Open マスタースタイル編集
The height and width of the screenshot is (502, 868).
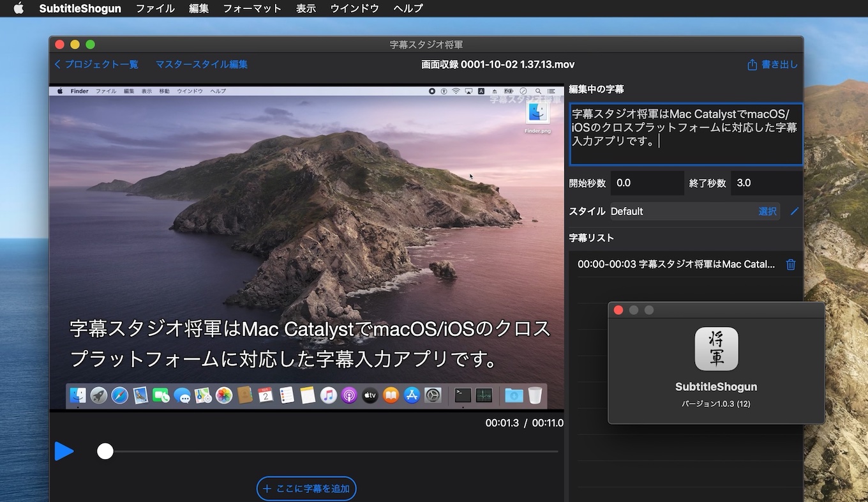tap(202, 65)
